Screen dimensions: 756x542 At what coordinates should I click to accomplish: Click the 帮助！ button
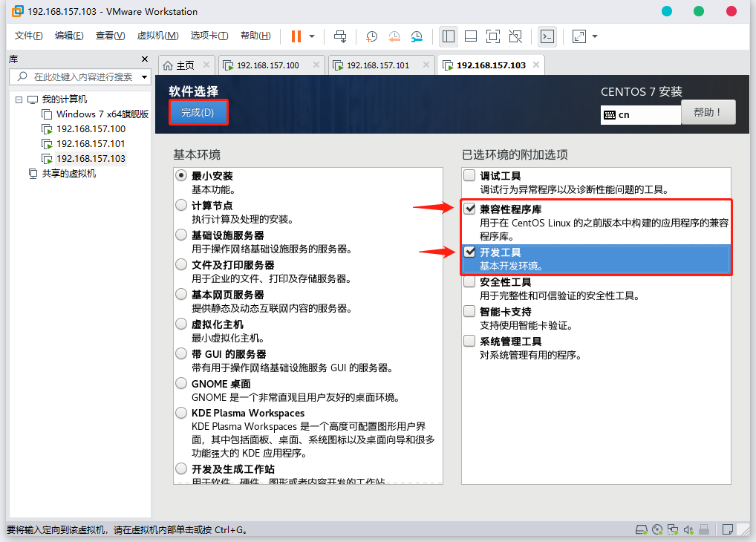[x=708, y=112]
